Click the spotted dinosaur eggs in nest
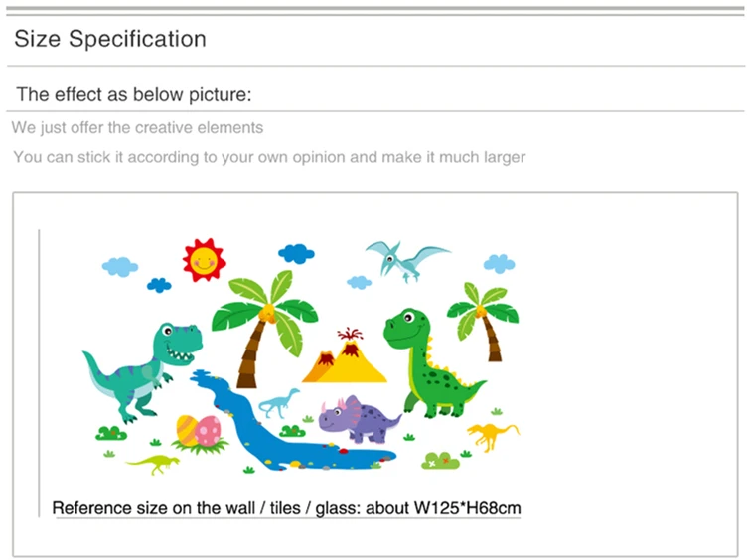The height and width of the screenshot is (560, 747). tap(200, 433)
